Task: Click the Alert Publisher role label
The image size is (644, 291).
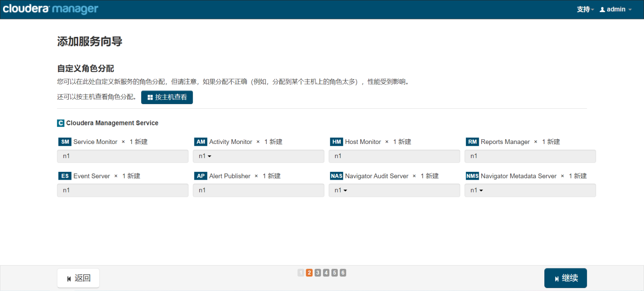Action: (230, 176)
